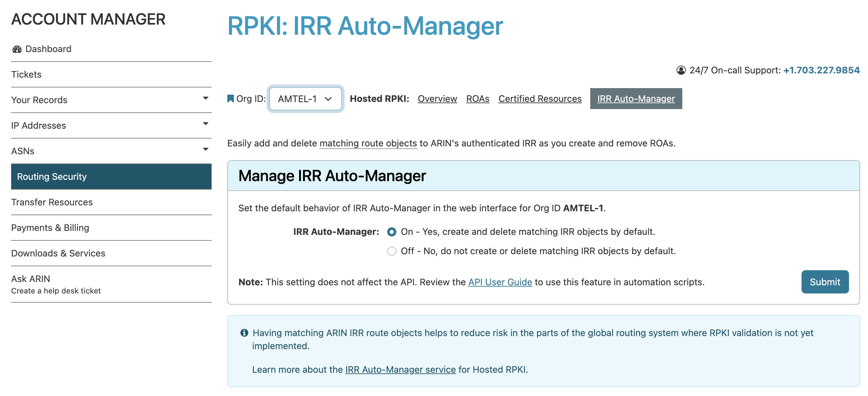Click the ASNs sidebar label

pyautogui.click(x=23, y=151)
